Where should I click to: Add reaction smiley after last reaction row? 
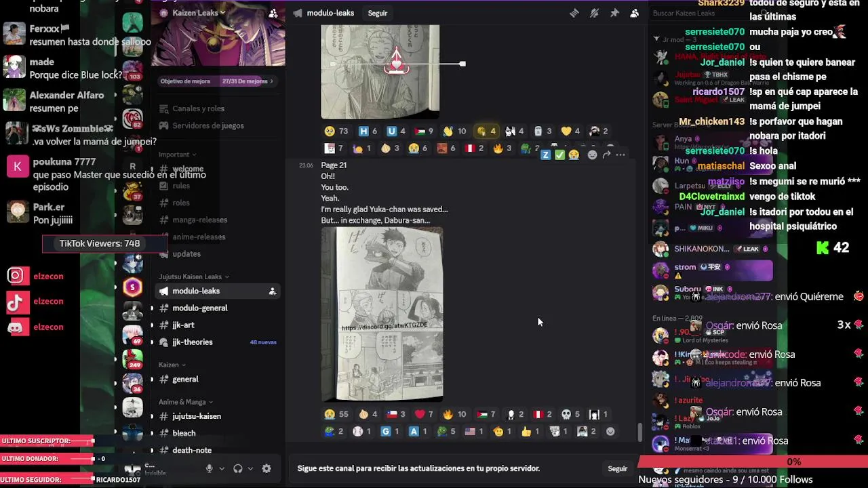[610, 431]
